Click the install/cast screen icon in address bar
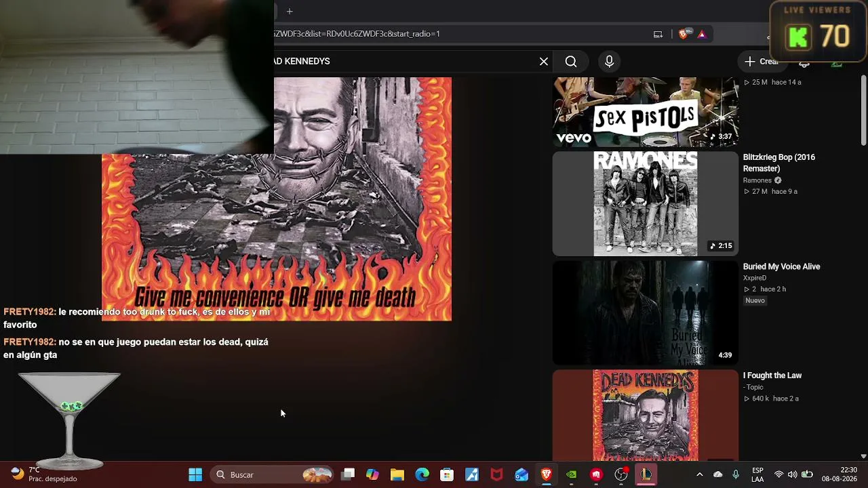This screenshot has width=868, height=488. pos(658,34)
